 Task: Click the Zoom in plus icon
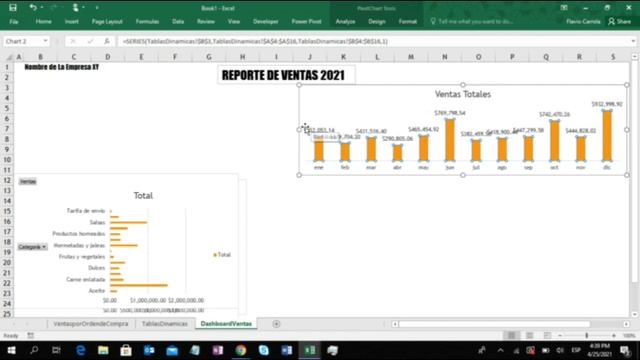tap(613, 336)
